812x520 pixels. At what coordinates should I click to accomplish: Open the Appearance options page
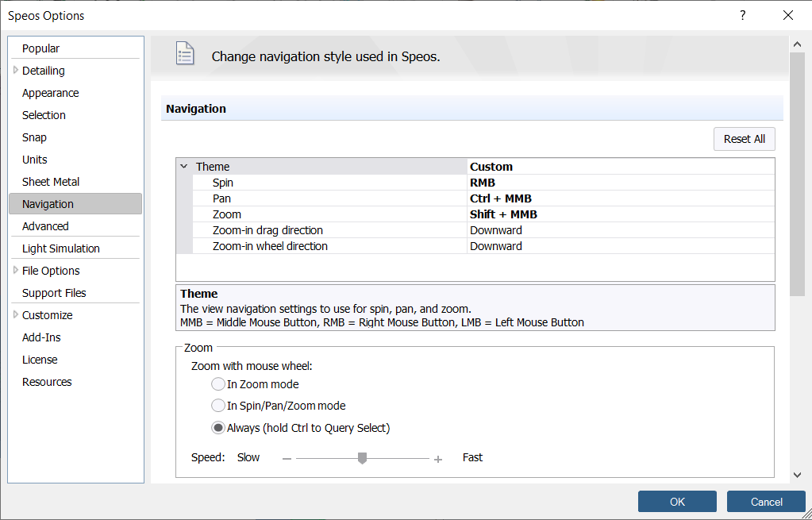tap(50, 93)
